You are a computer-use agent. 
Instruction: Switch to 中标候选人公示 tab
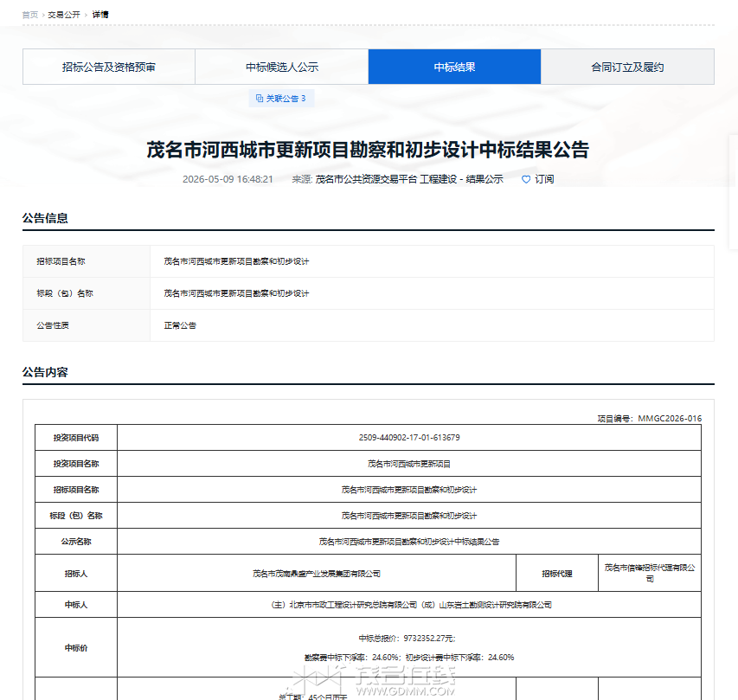(x=282, y=67)
